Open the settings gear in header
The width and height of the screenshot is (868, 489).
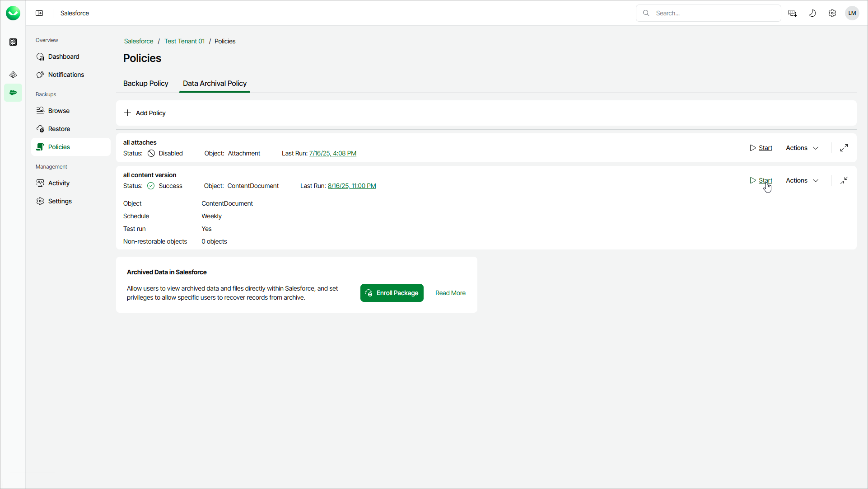(x=832, y=13)
